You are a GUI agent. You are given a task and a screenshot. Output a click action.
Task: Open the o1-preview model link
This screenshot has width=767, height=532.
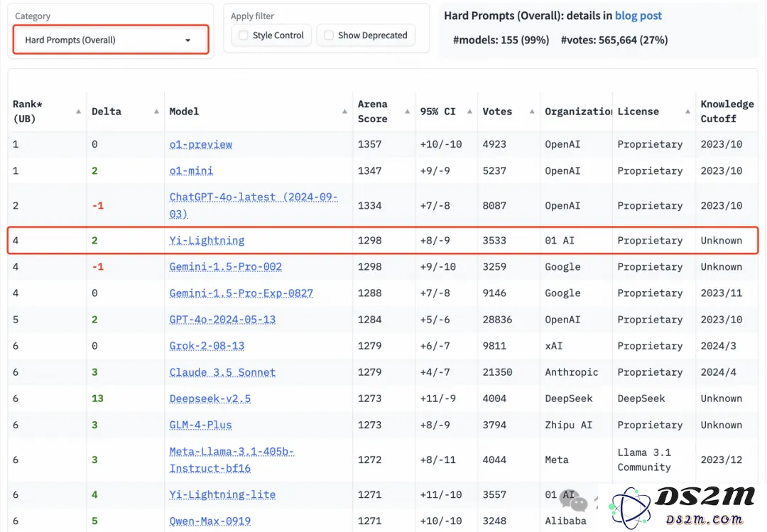[200, 144]
